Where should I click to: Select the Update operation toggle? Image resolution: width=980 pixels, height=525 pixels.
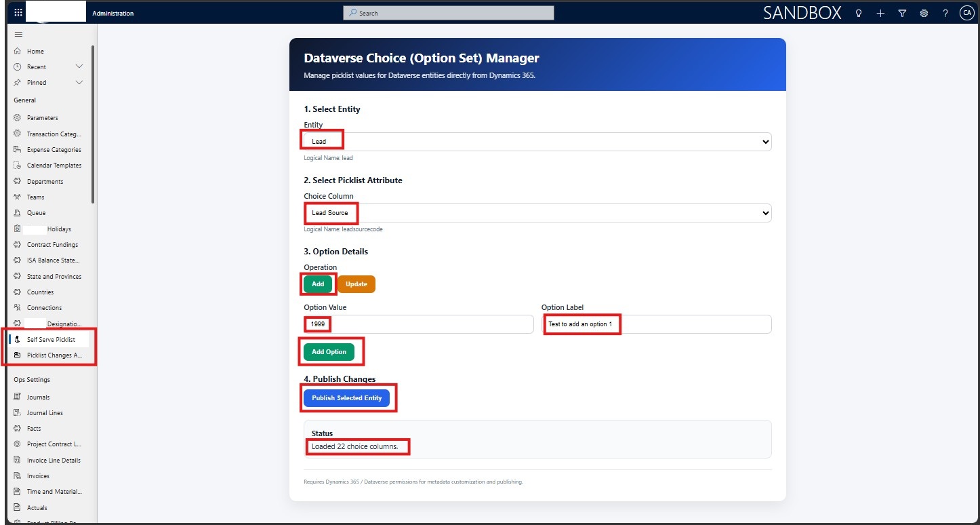pyautogui.click(x=356, y=284)
